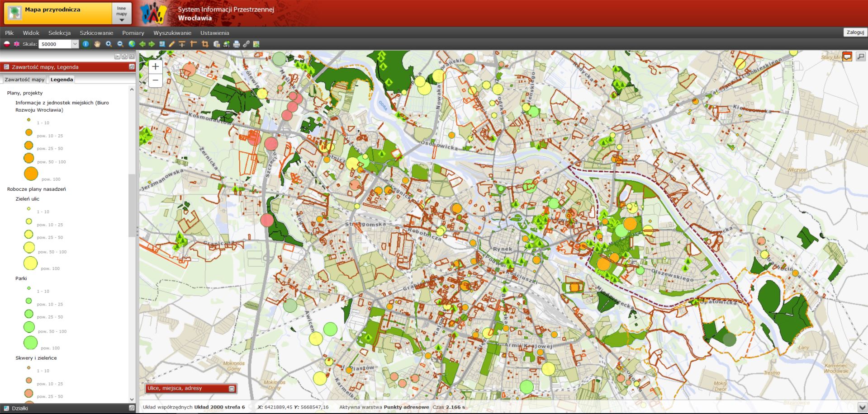
Task: Zoom in with map plus button
Action: (155, 66)
